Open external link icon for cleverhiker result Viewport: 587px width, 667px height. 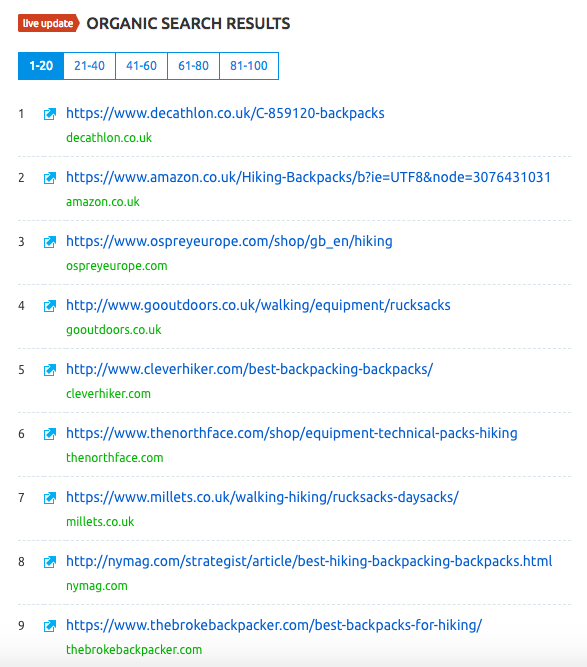[50, 370]
